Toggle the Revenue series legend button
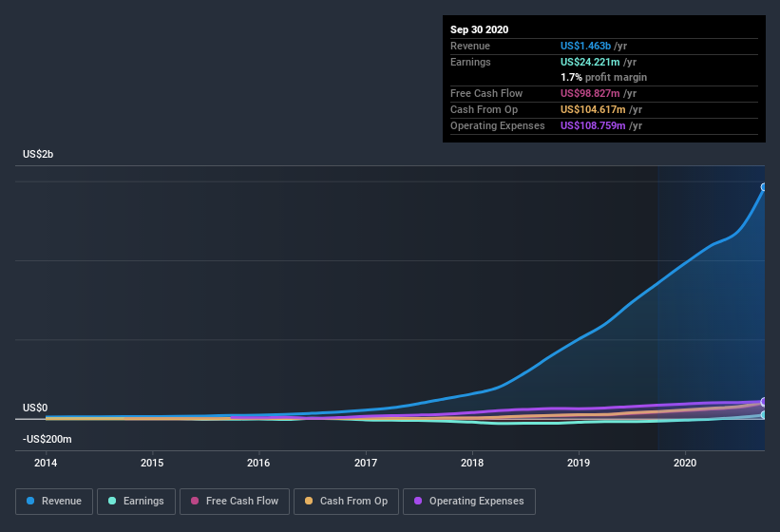 (x=54, y=502)
